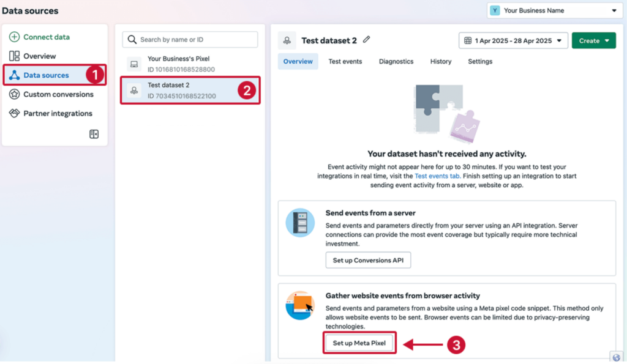Click the Partner integrations handshake icon

(x=15, y=113)
